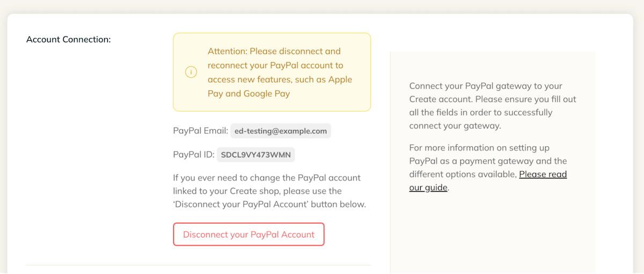
Task: Click the underlined "our guide" text
Action: pyautogui.click(x=428, y=188)
